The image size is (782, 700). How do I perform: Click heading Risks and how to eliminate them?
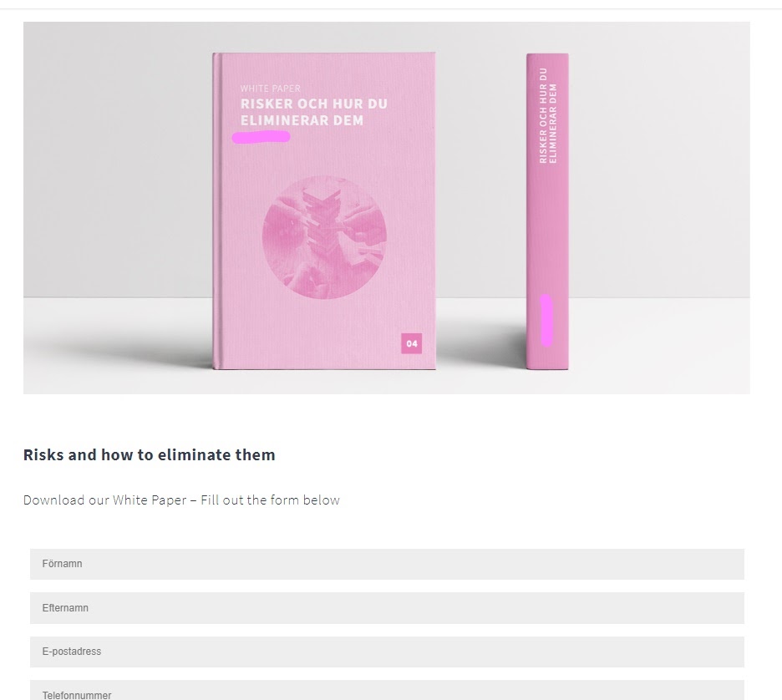149,454
